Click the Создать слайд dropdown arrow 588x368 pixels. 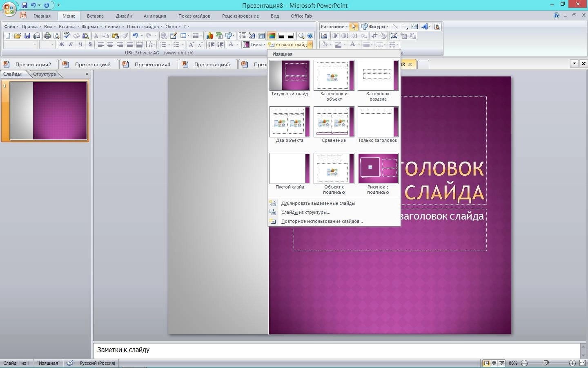[x=310, y=45]
